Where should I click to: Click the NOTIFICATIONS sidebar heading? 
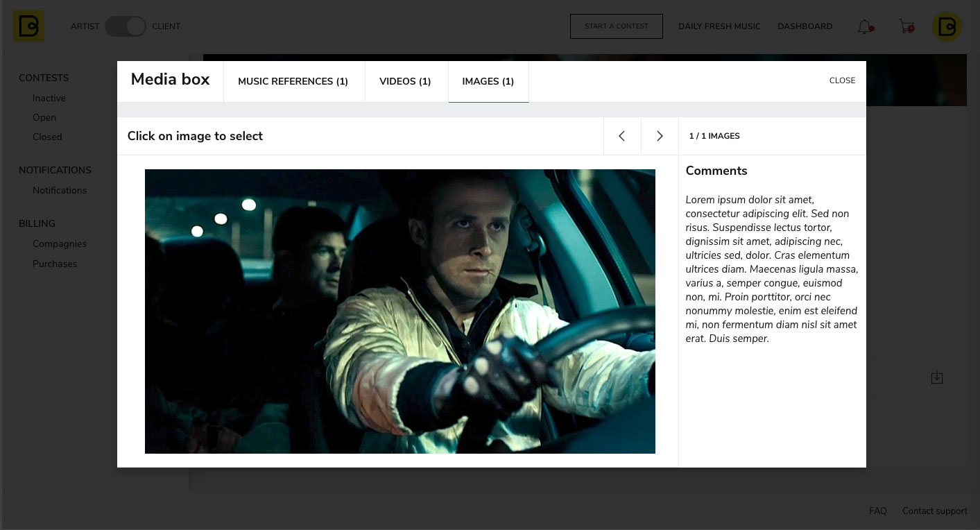pyautogui.click(x=55, y=170)
